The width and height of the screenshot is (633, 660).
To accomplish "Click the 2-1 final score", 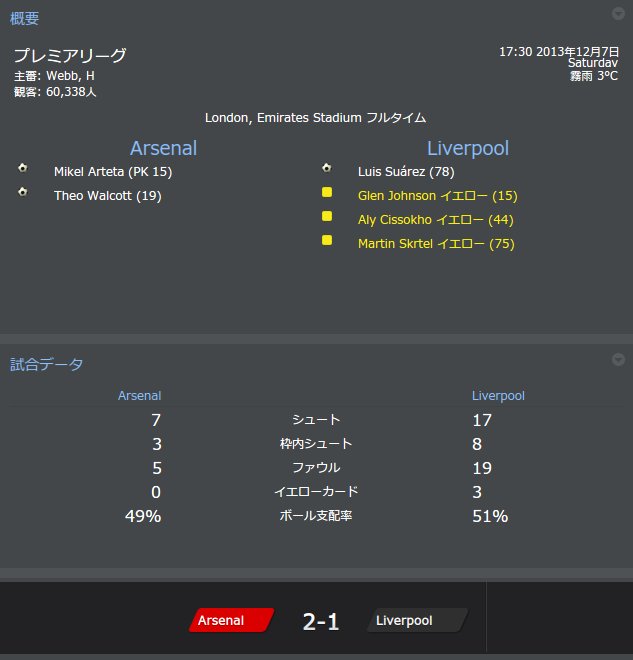I will (x=321, y=622).
